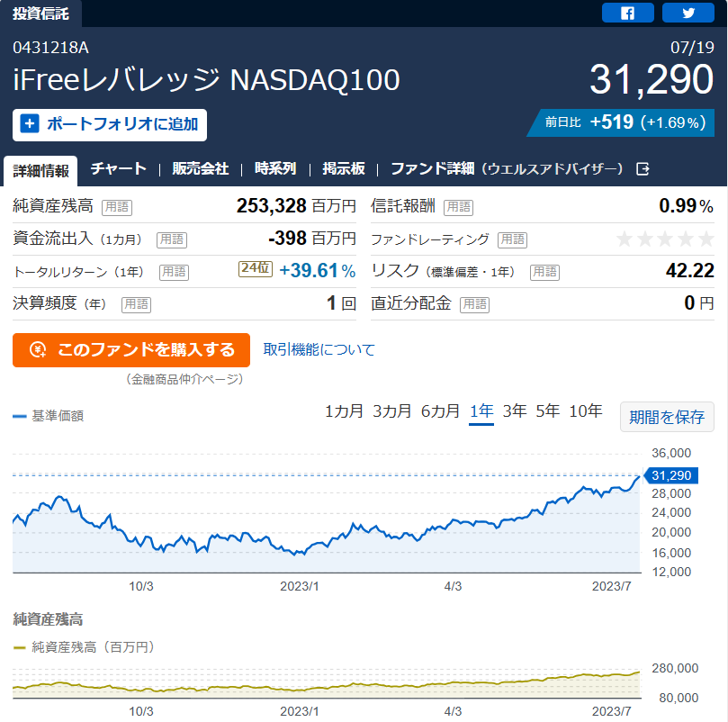This screenshot has height=722, width=728.
Task: Select the 10年 chart period
Action: coord(586,411)
